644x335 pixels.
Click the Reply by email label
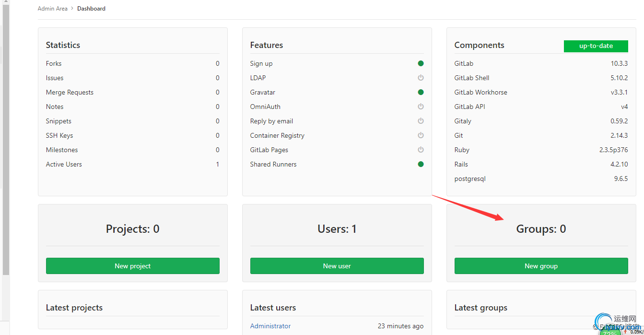coord(271,121)
